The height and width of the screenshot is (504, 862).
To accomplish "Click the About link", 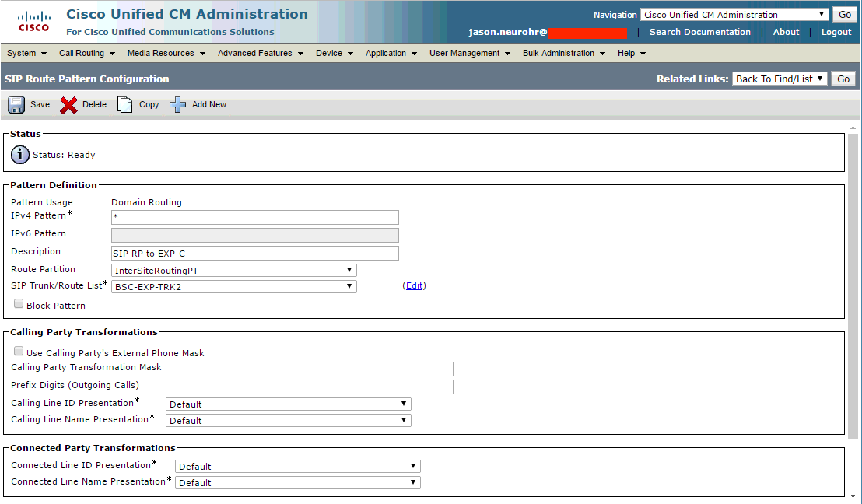I will coord(786,32).
